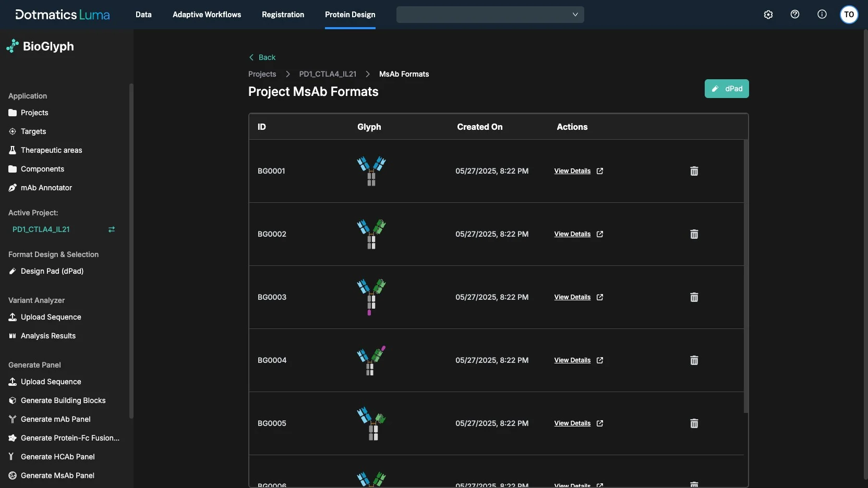Expand the top navigation dropdown box
868x488 pixels.
pos(490,15)
